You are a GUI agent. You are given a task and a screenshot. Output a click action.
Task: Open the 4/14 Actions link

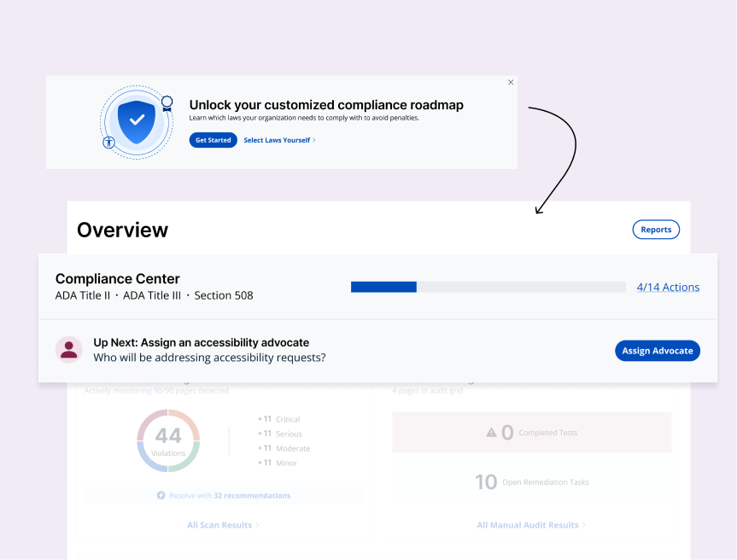(x=668, y=287)
